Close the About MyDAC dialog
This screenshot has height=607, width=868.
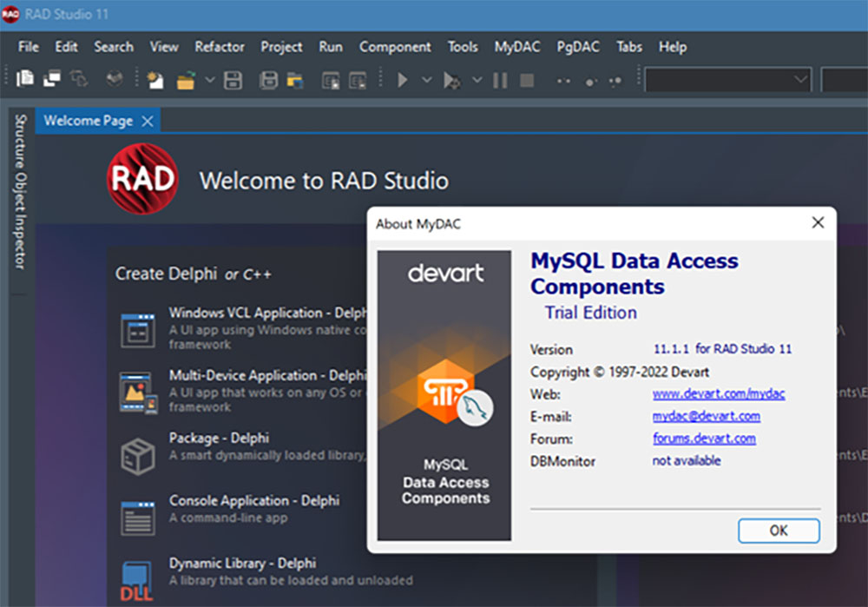point(818,222)
